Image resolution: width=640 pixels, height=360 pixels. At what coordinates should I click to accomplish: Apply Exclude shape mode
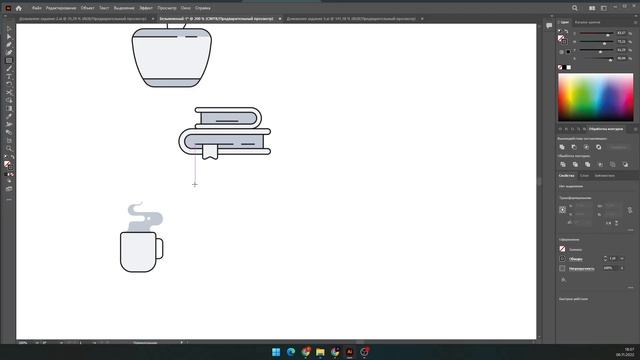coord(598,147)
